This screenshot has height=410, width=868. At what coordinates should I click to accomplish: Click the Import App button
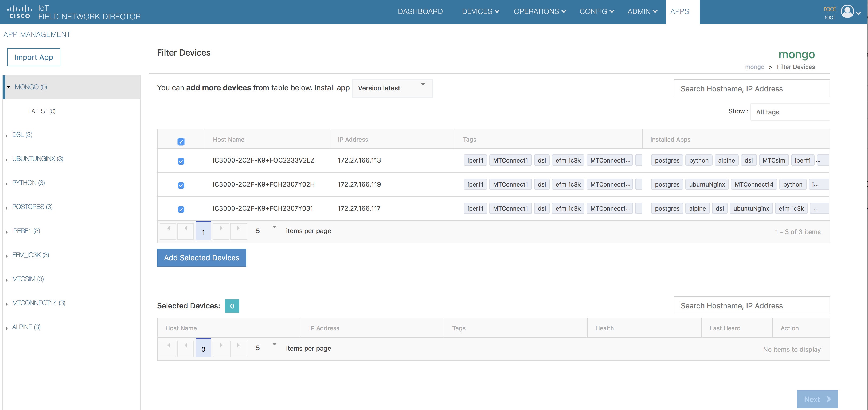(34, 57)
